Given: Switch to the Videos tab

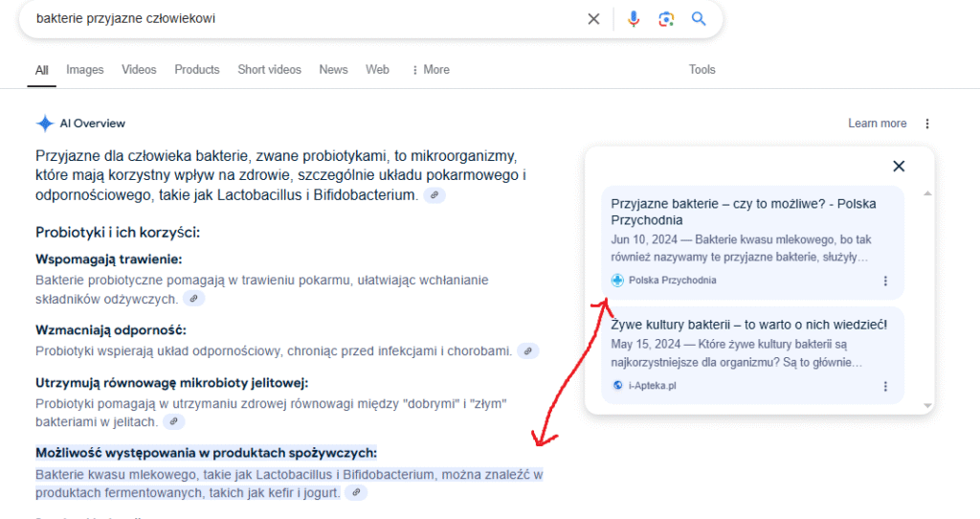Looking at the screenshot, I should pyautogui.click(x=139, y=70).
